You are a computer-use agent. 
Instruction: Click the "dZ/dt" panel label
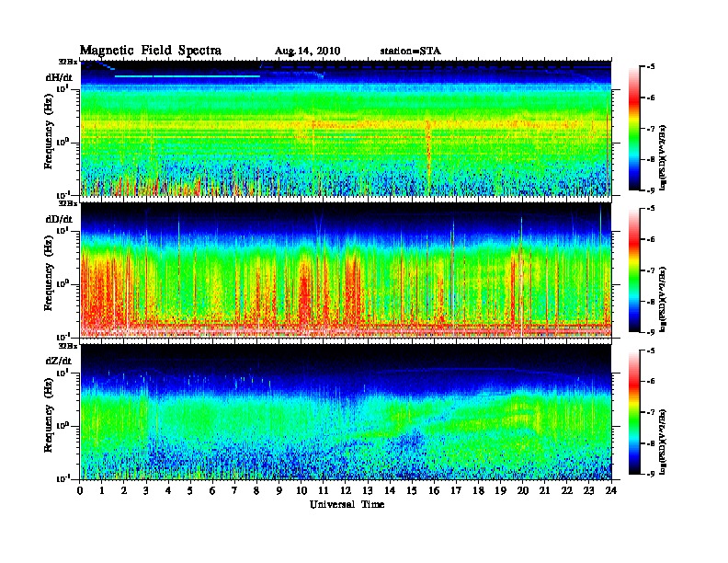(x=59, y=361)
